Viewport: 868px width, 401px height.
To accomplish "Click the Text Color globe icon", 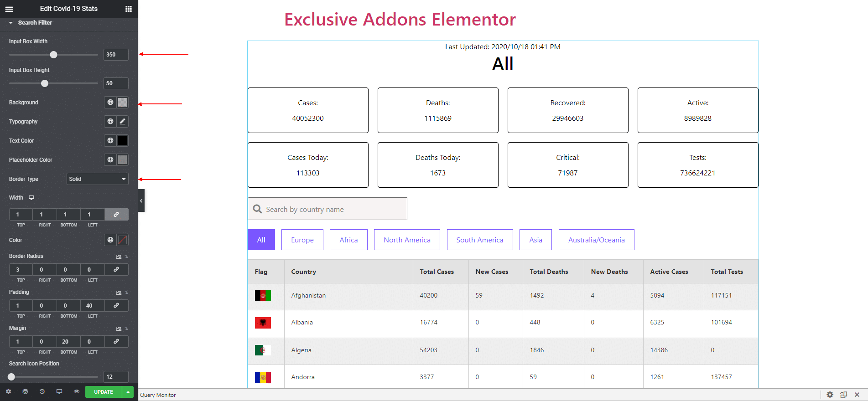I will coord(110,141).
